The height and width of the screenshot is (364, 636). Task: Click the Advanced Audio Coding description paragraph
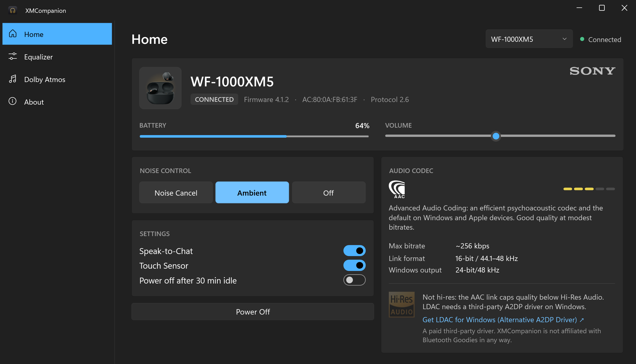coord(496,217)
